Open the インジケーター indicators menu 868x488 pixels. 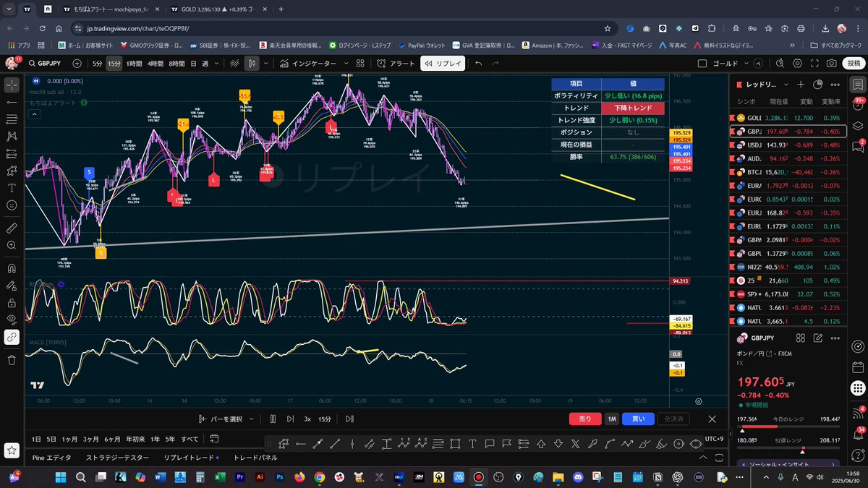309,64
